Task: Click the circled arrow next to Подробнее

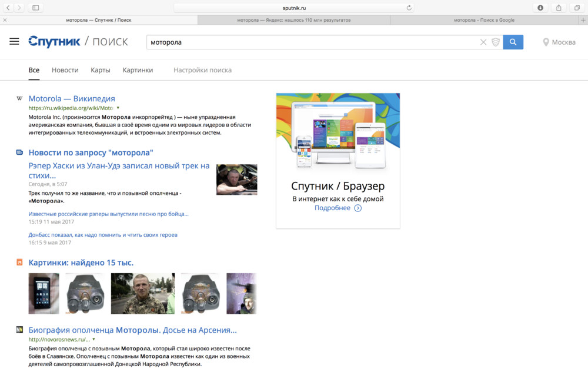Action: coord(358,208)
